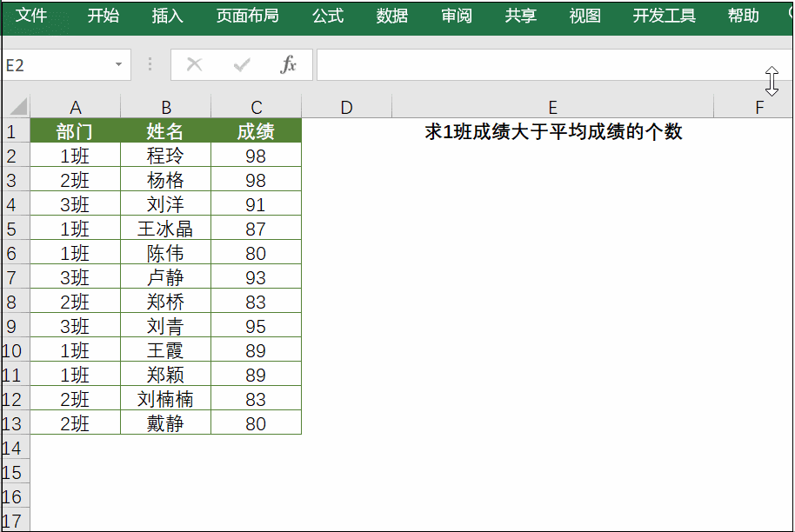
Task: Open the 插入 ribbon tab
Action: 167,16
